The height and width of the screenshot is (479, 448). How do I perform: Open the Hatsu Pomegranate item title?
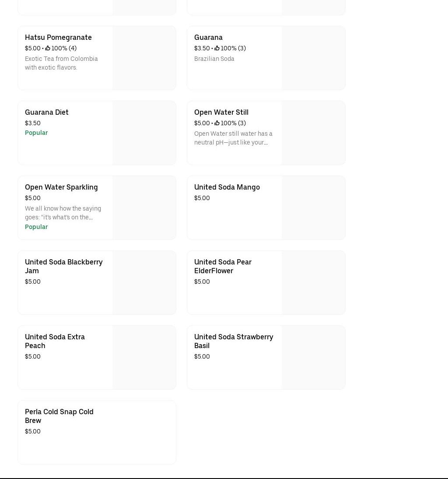(x=58, y=37)
